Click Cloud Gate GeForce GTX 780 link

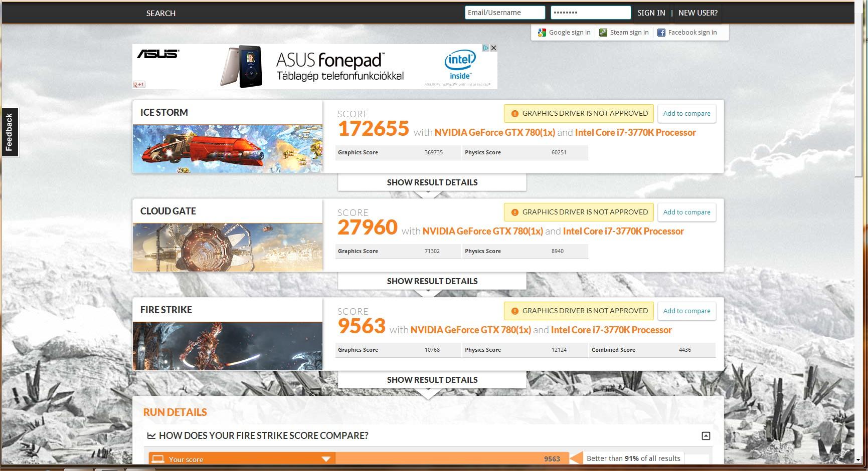point(482,231)
